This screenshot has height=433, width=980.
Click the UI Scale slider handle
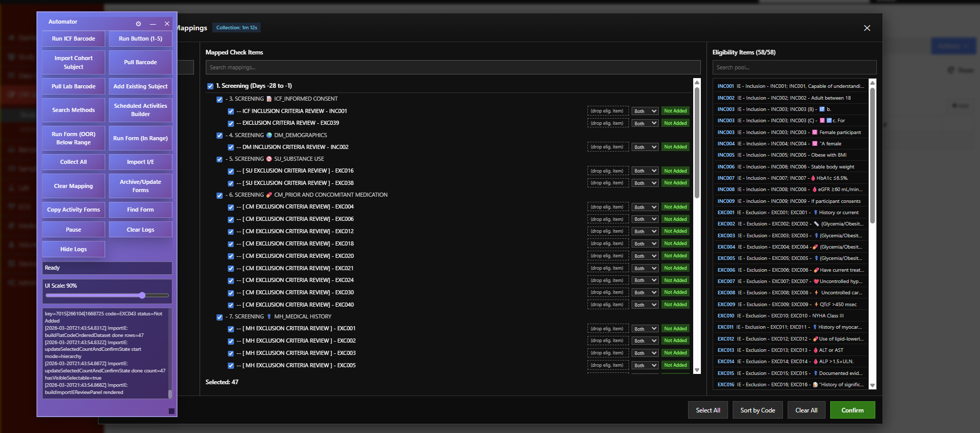click(x=142, y=295)
